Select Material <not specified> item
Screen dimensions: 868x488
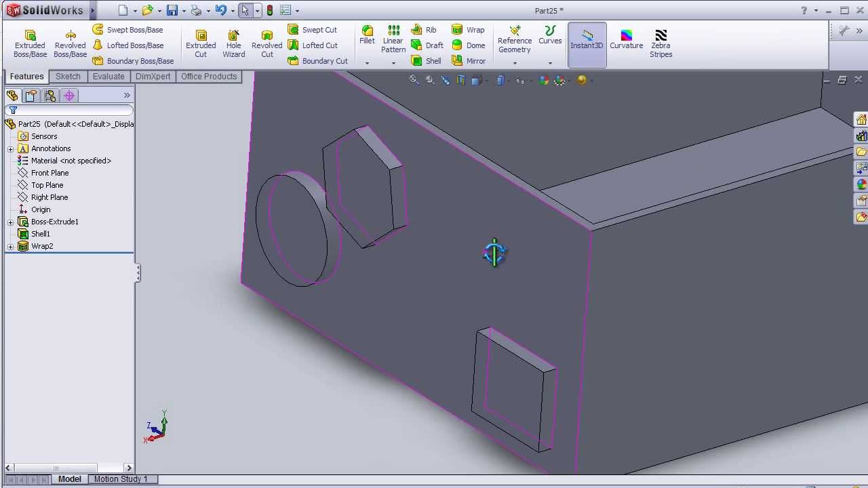(64, 161)
